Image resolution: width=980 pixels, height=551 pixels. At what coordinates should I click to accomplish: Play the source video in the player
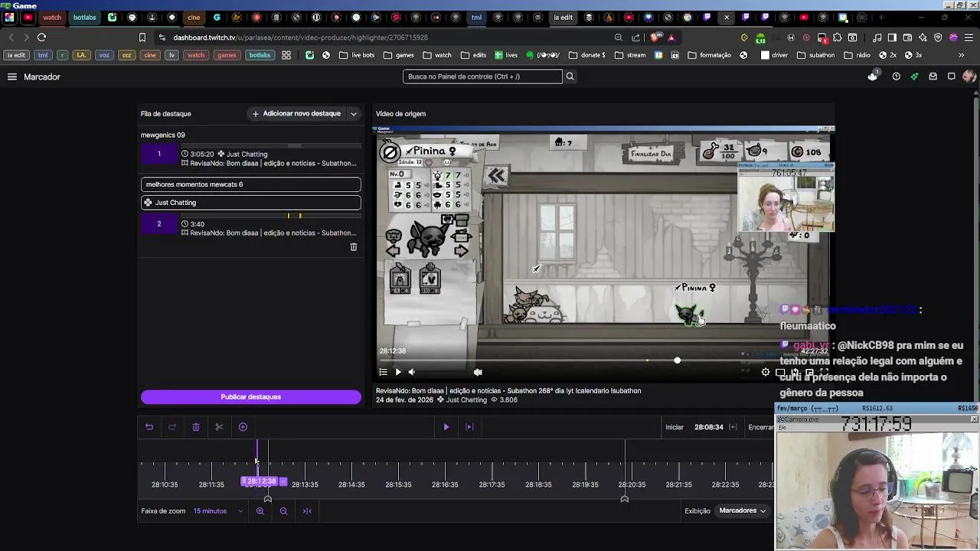coord(397,372)
